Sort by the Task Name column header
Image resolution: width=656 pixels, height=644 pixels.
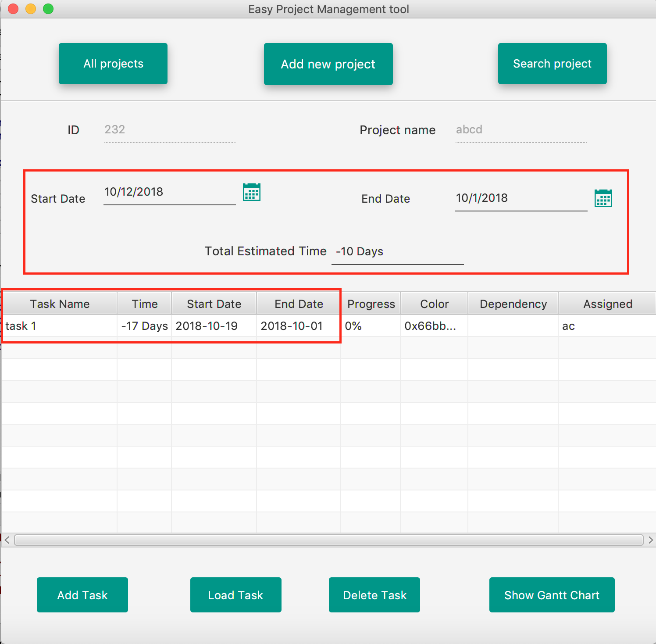click(60, 304)
